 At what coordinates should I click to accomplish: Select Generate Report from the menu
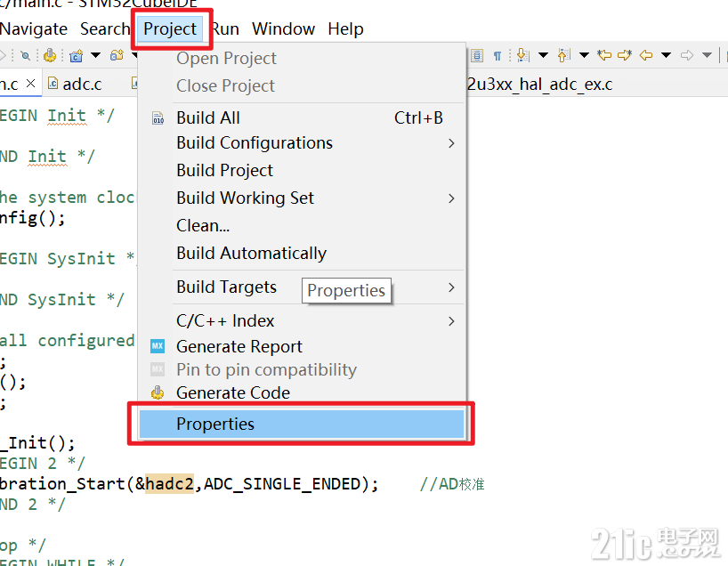(x=302, y=346)
